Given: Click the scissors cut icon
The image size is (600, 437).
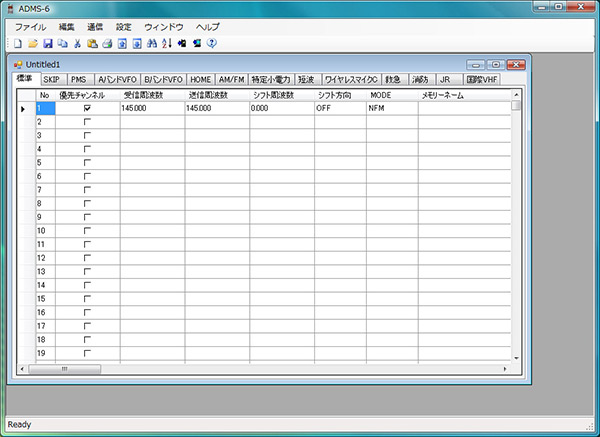Looking at the screenshot, I should point(77,44).
